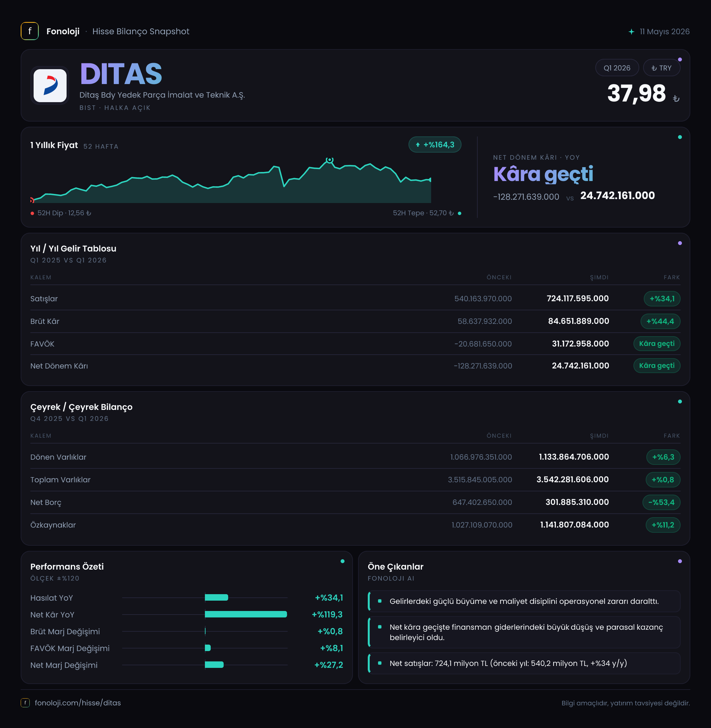Click the Net Borç previous value 647.402.650.000

coord(482,502)
